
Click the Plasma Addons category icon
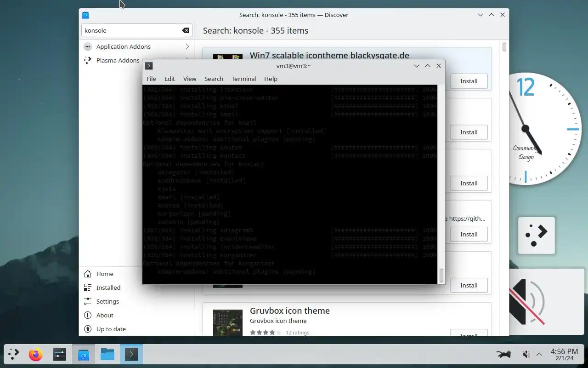(x=87, y=60)
